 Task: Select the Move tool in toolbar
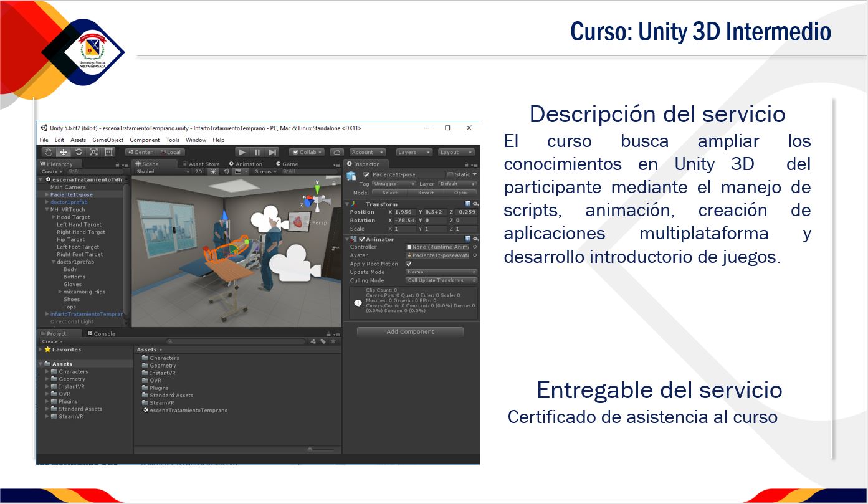click(64, 152)
